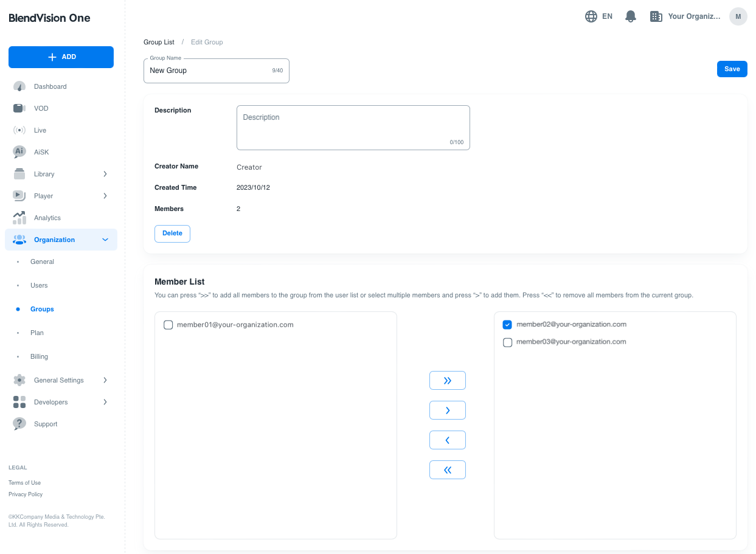Click the Description text area

pos(353,127)
